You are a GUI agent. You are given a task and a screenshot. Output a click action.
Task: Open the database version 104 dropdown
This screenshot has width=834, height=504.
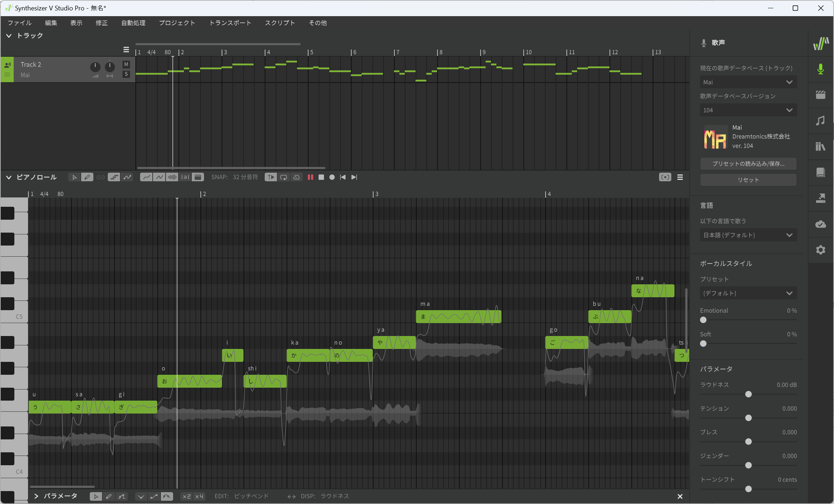(748, 110)
